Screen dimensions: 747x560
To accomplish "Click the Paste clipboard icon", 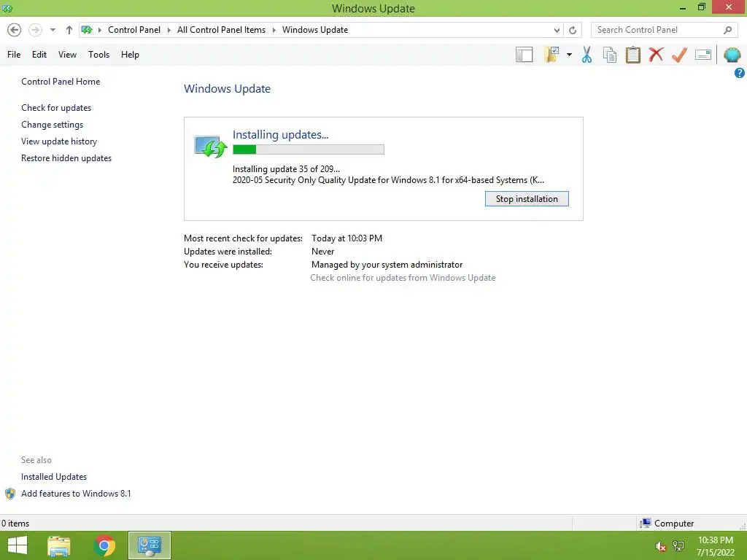I will [633, 55].
